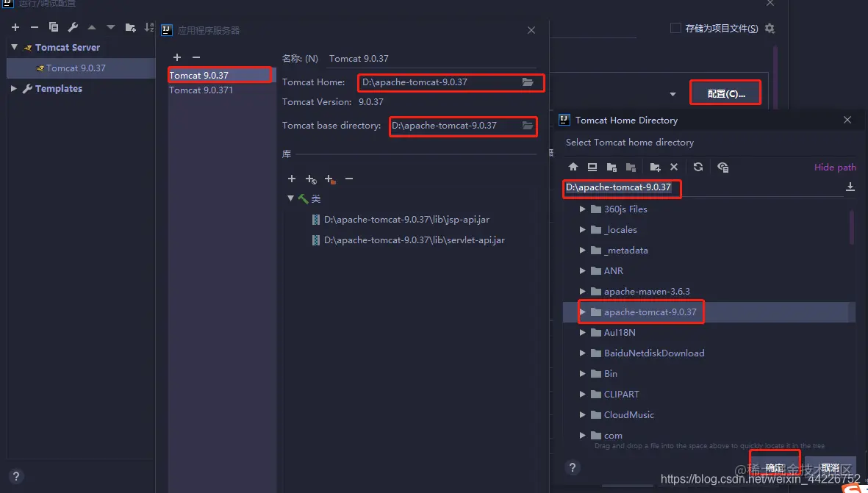Select ANR folder in tree
Viewport: 868px width, 493px height.
[614, 270]
